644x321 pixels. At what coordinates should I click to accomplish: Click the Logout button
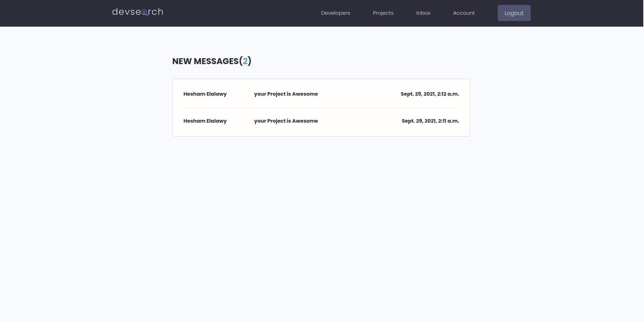click(514, 13)
